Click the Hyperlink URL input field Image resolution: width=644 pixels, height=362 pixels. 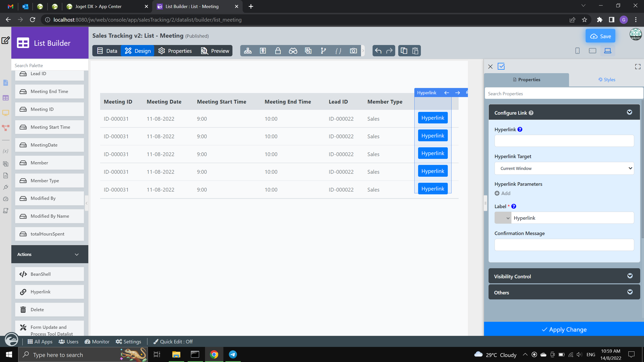(x=564, y=141)
